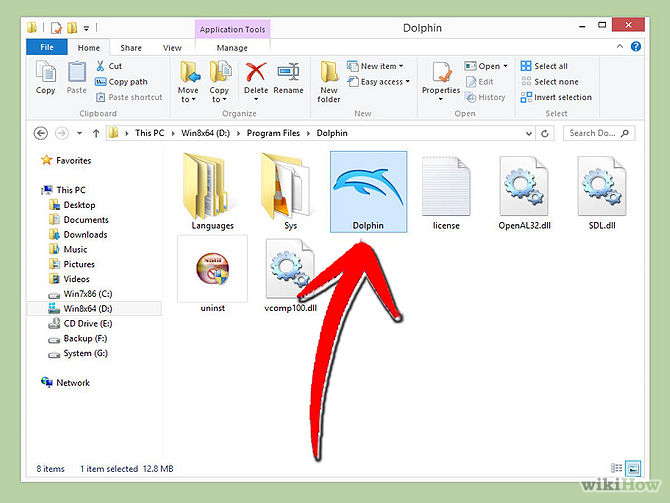Go up one folder level arrow

(x=96, y=133)
